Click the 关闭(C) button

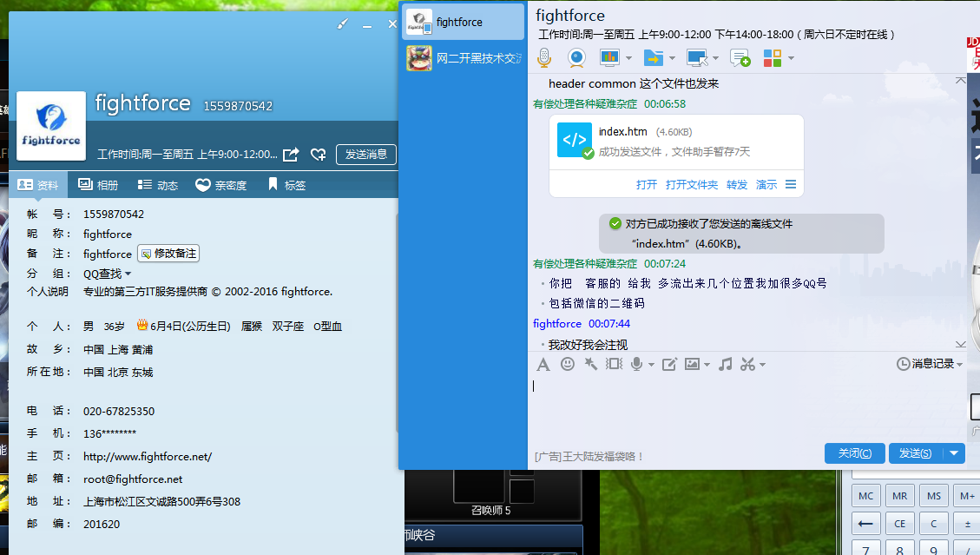point(854,453)
